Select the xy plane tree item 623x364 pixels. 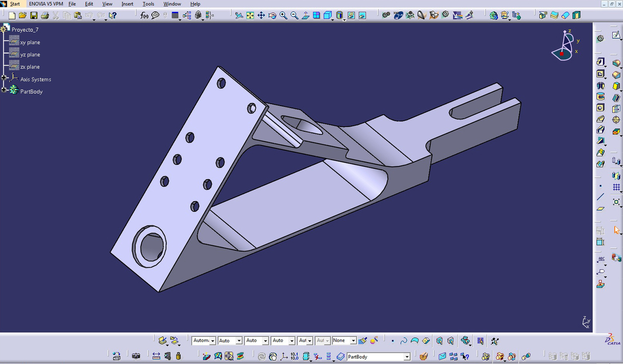click(30, 42)
